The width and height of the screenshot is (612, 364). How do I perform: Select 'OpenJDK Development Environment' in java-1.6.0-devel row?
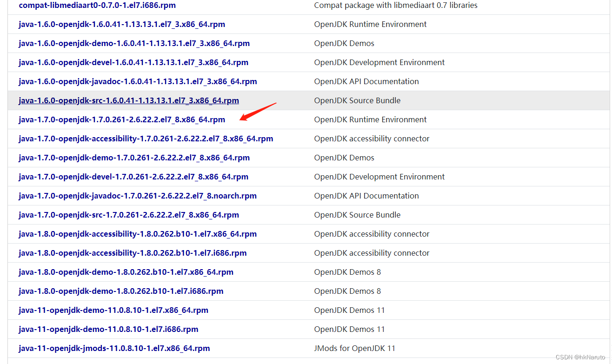pos(379,62)
